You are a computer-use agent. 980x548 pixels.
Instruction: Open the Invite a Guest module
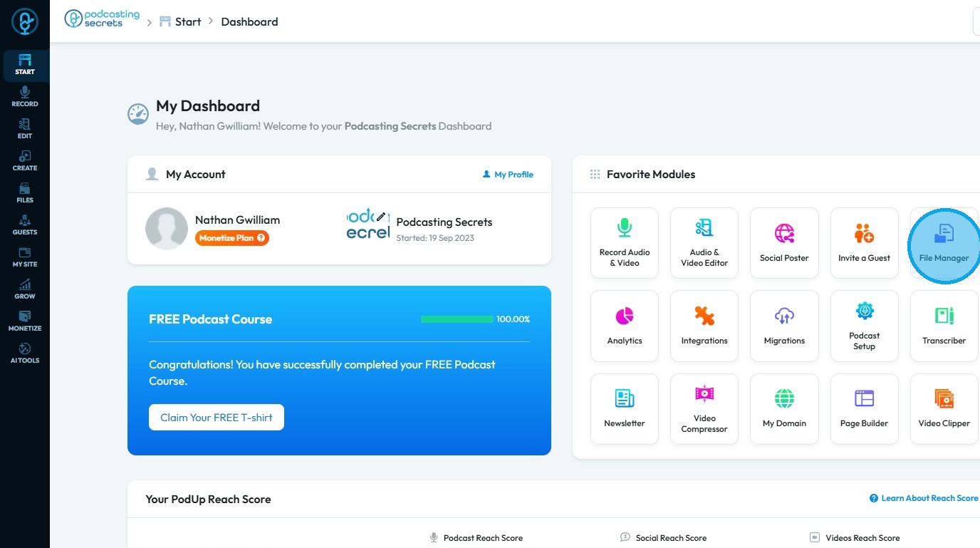(x=864, y=242)
